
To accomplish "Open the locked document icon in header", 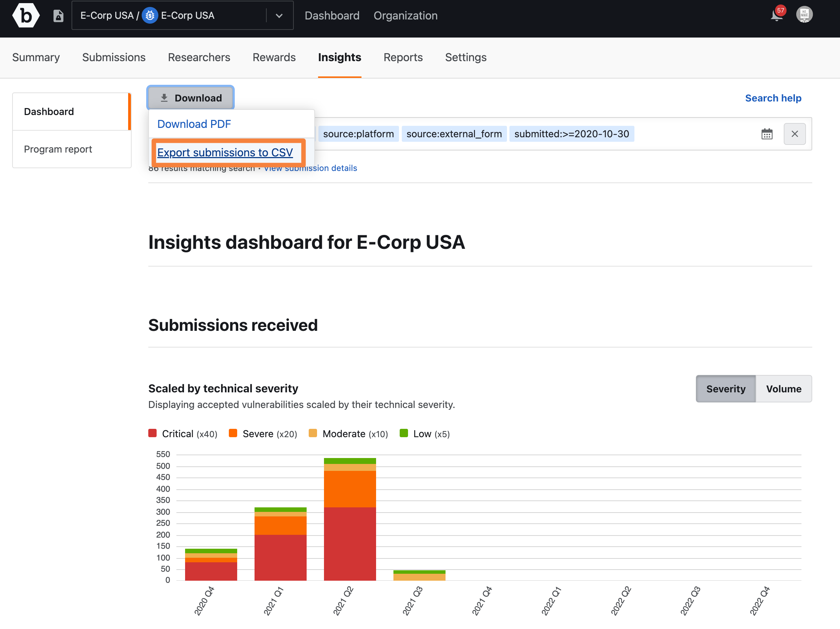I will [58, 16].
